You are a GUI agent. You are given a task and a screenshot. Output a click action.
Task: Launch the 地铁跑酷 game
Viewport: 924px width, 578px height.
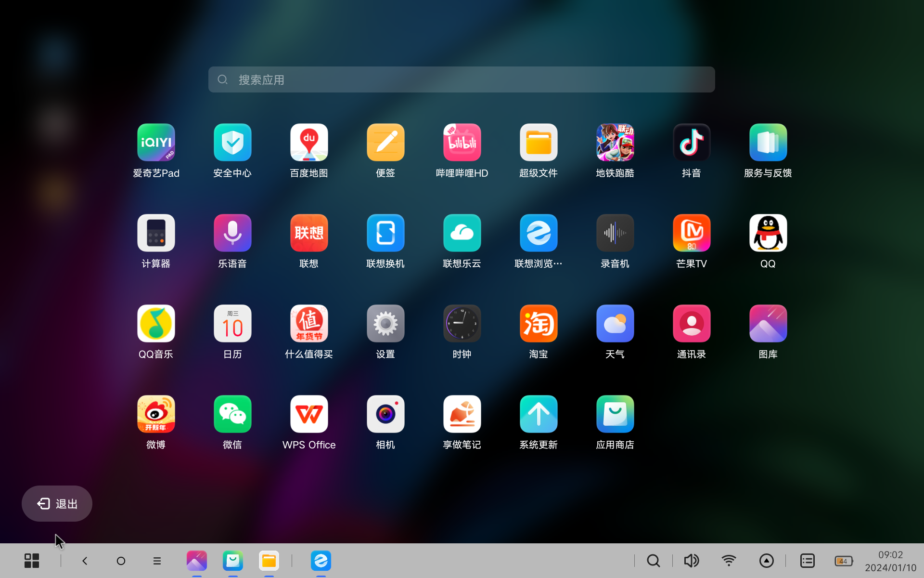pyautogui.click(x=615, y=143)
